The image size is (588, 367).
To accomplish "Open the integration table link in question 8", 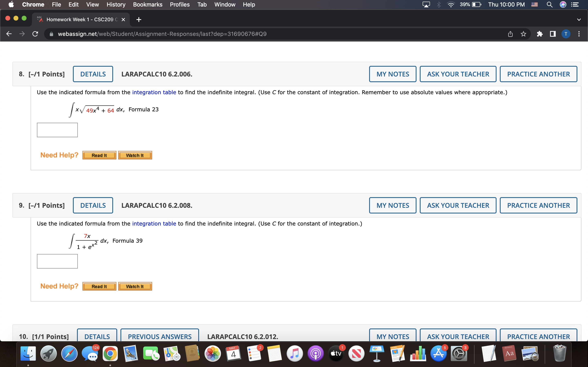I will (x=154, y=92).
